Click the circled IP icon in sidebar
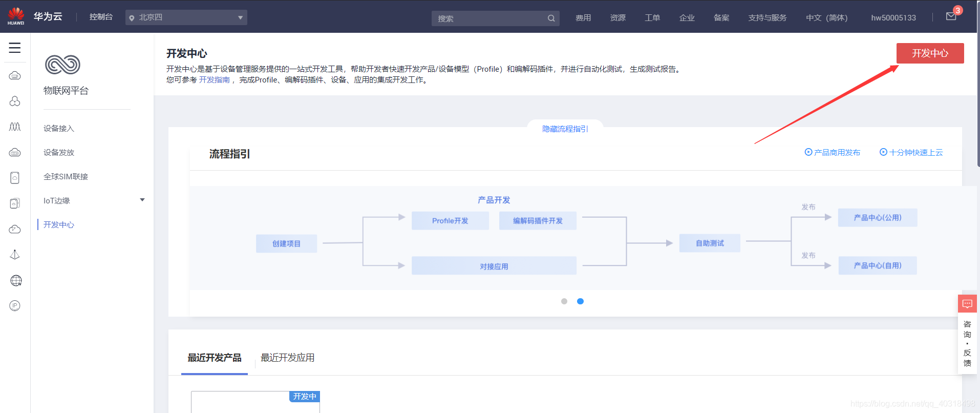 [x=15, y=306]
